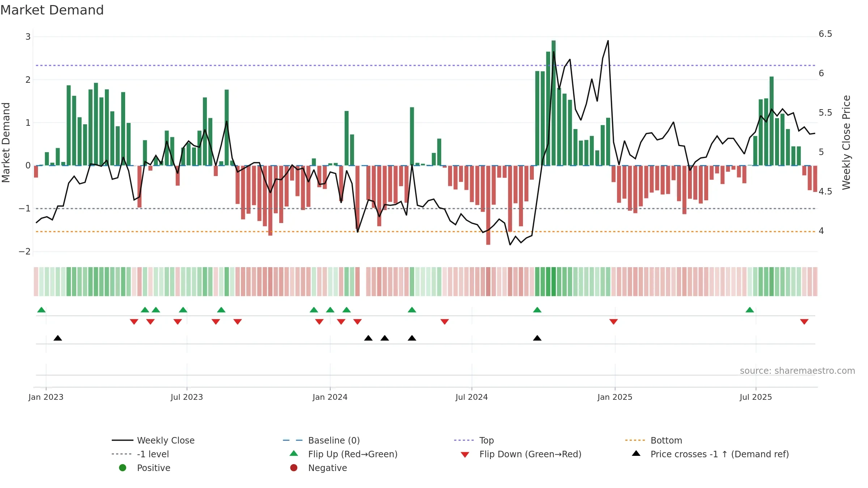Click the tallest green demand bar in the chart

tap(554, 103)
